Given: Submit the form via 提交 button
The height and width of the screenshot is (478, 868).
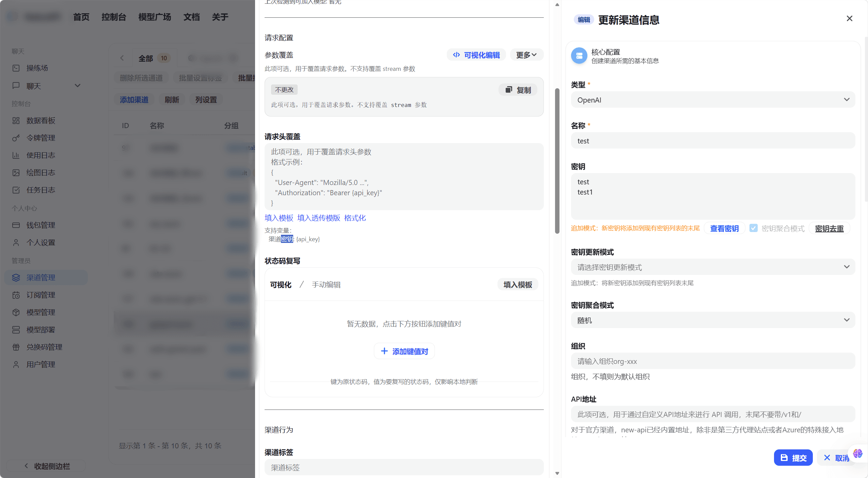Looking at the screenshot, I should 793,458.
